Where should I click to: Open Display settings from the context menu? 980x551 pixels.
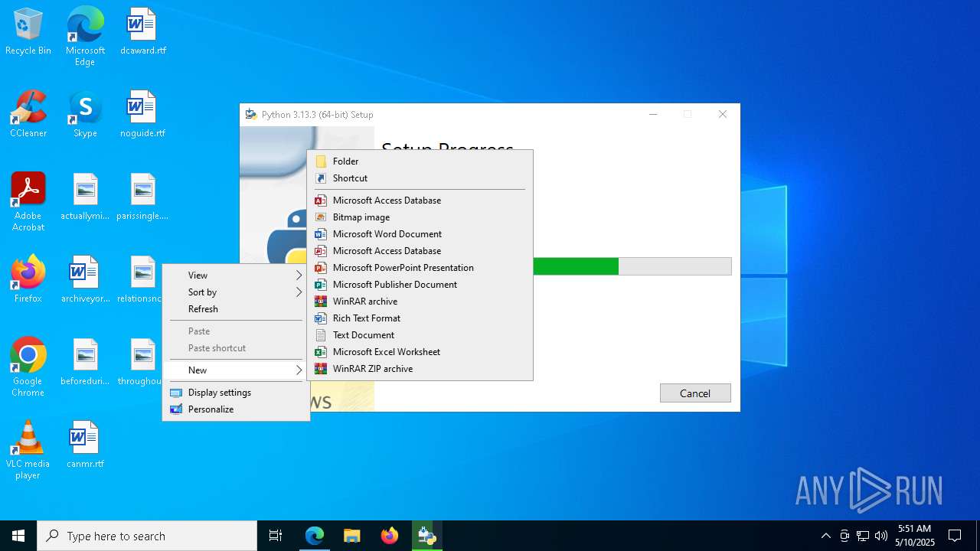click(236, 393)
